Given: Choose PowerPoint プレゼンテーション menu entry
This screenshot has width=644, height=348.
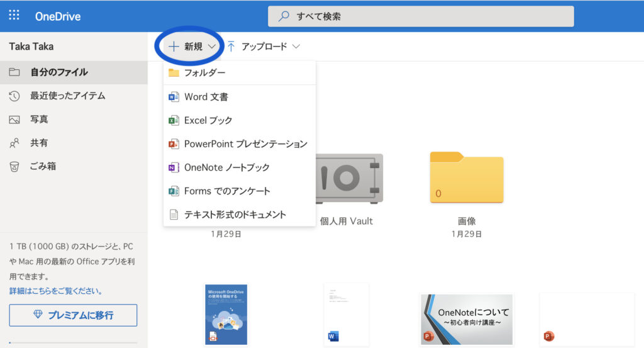Looking at the screenshot, I should pyautogui.click(x=240, y=144).
